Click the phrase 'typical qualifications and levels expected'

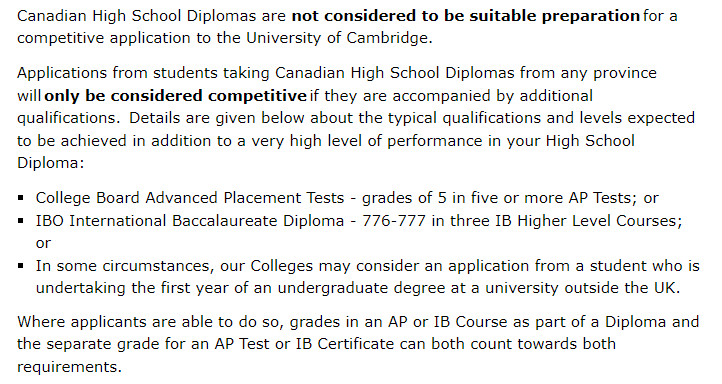coord(541,118)
